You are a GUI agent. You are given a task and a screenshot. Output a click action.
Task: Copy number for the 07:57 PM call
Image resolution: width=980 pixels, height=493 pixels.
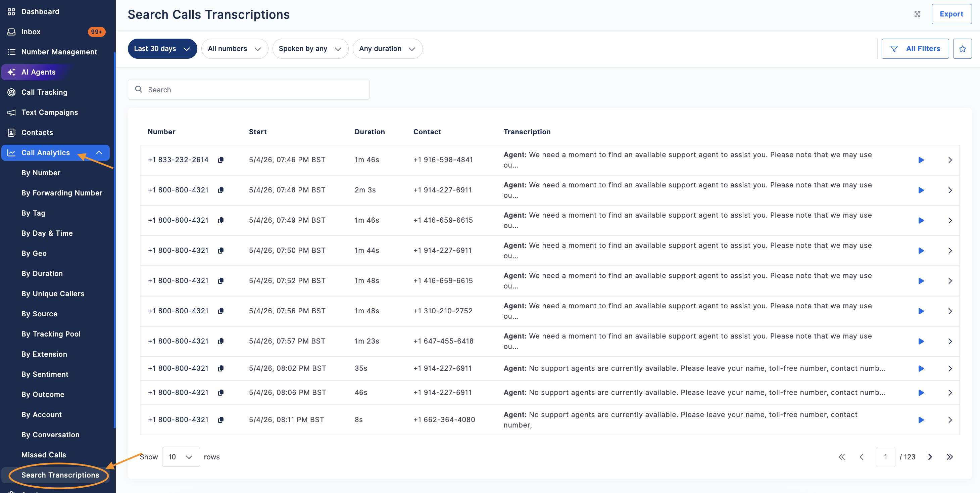pos(220,342)
